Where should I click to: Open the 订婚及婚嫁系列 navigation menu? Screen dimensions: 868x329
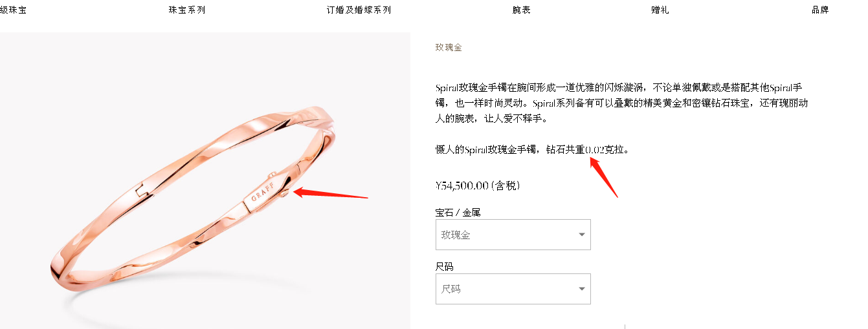(x=359, y=10)
